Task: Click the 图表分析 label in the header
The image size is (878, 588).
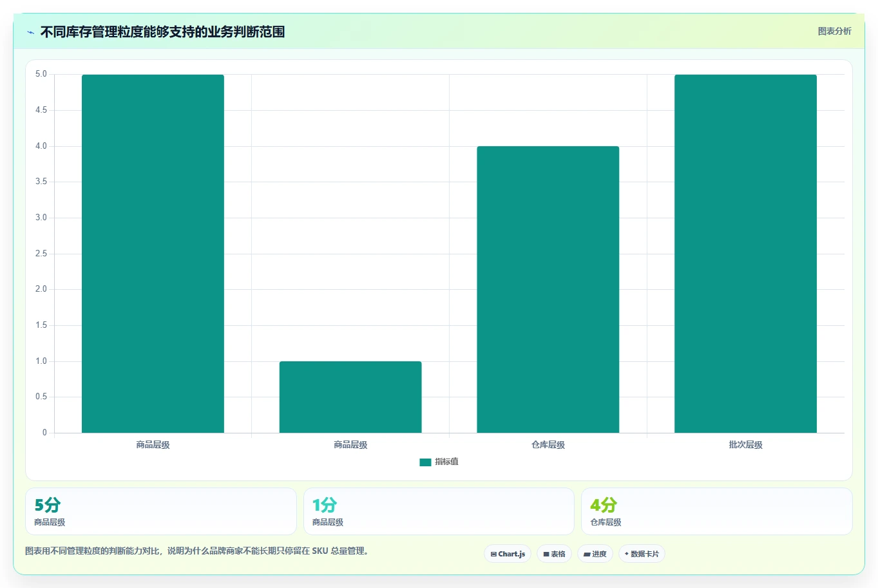Action: (834, 31)
